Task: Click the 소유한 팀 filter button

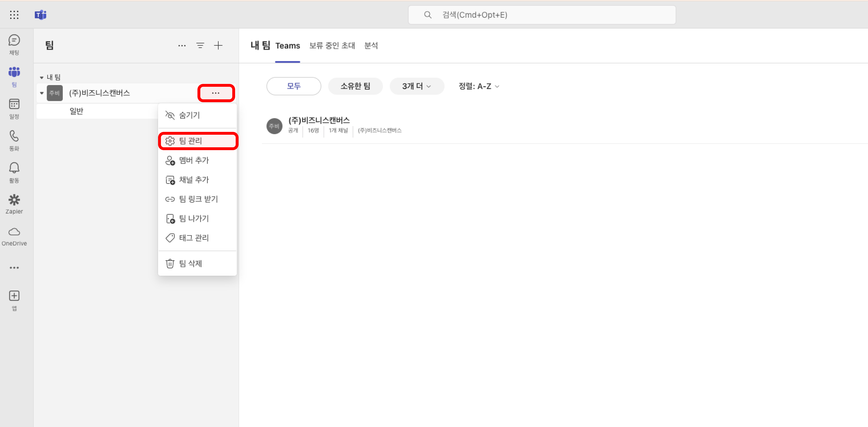Action: coord(355,86)
